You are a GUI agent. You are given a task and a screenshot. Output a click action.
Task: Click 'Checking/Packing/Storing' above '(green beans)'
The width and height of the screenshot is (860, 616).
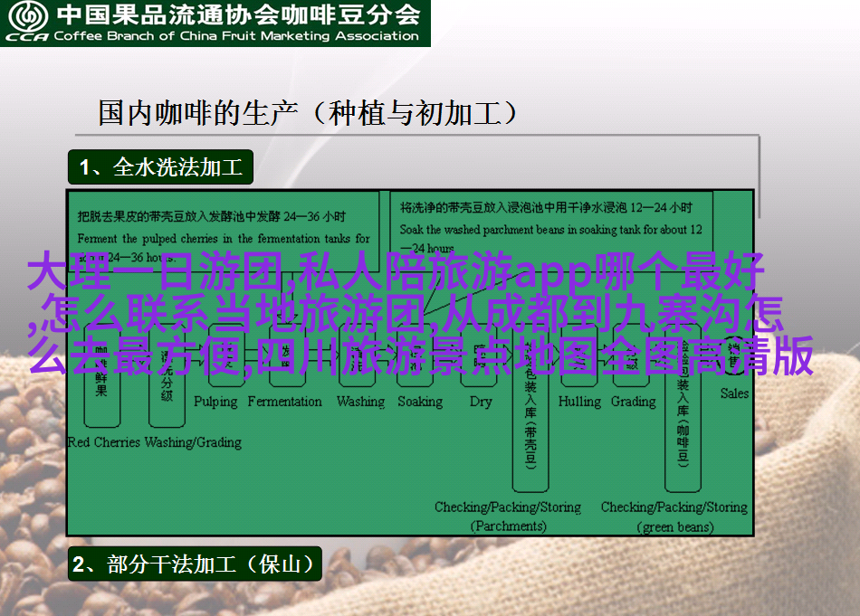tap(674, 507)
